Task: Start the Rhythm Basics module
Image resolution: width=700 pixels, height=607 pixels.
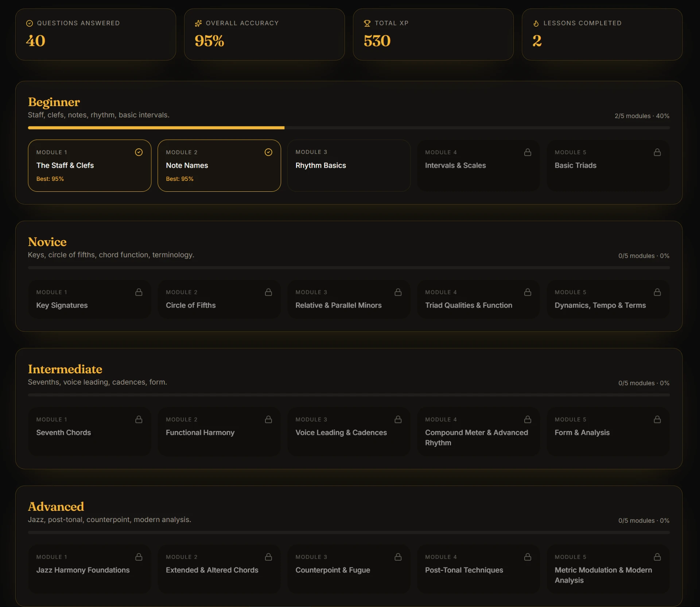Action: tap(349, 166)
